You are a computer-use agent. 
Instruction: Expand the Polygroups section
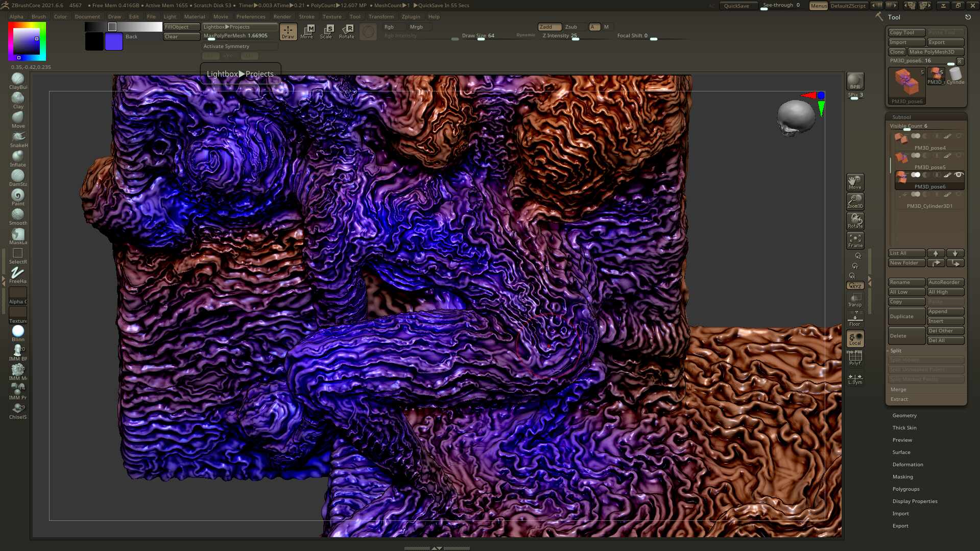[x=905, y=489]
